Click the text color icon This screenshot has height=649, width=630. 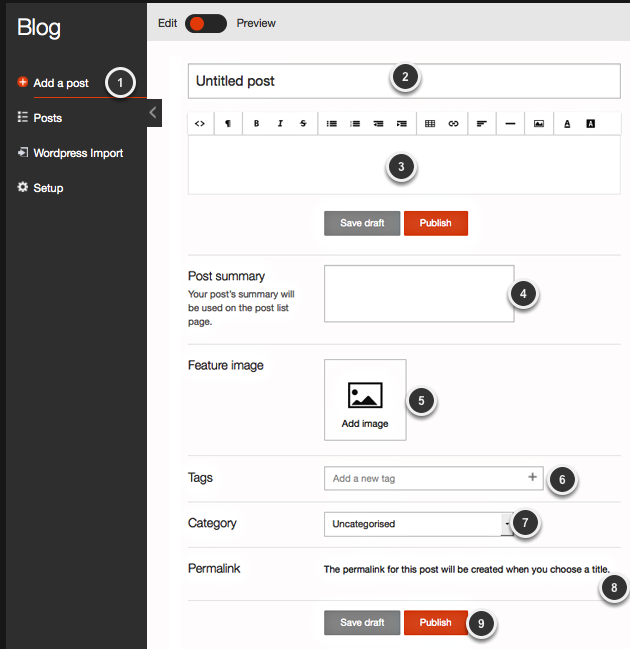[567, 123]
